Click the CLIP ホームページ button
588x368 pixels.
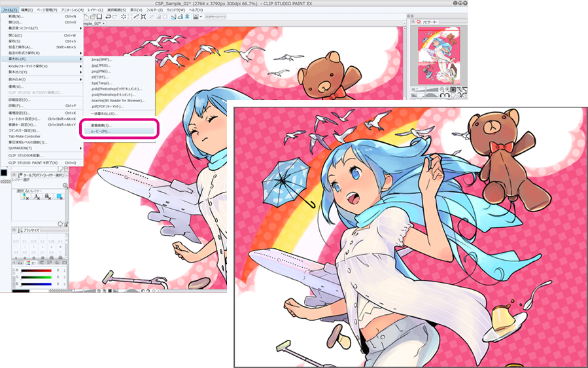tap(216, 17)
